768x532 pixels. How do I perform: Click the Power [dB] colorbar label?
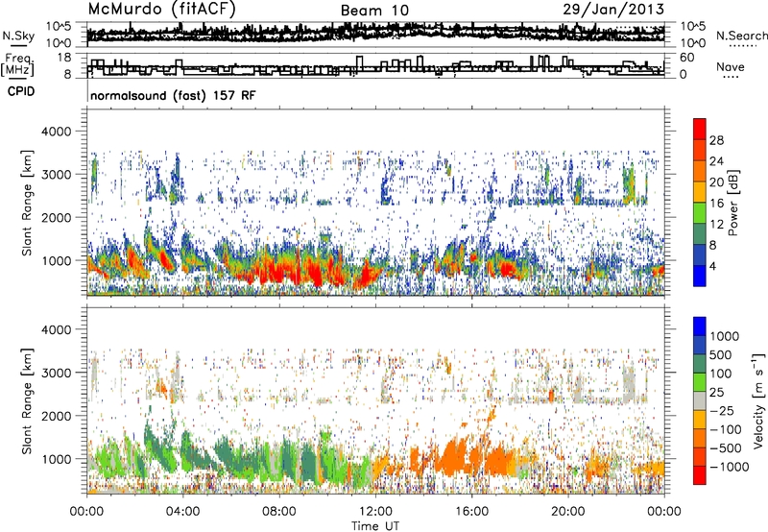[x=733, y=203]
